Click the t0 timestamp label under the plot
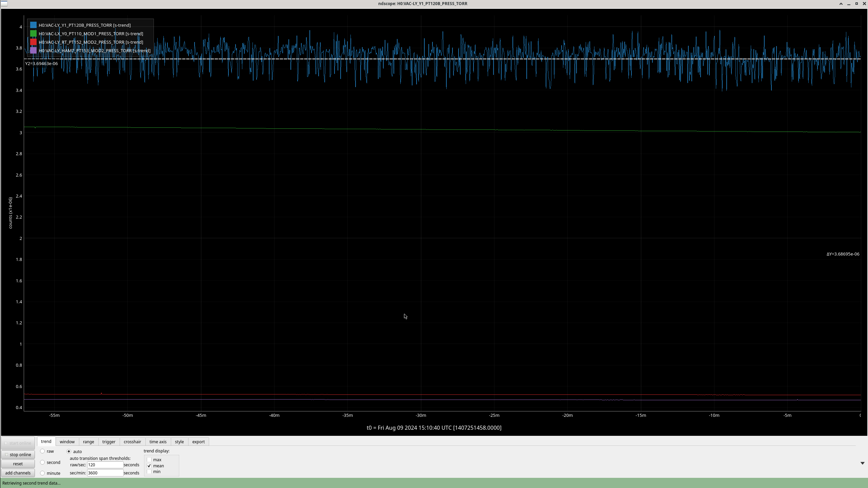 tap(434, 428)
